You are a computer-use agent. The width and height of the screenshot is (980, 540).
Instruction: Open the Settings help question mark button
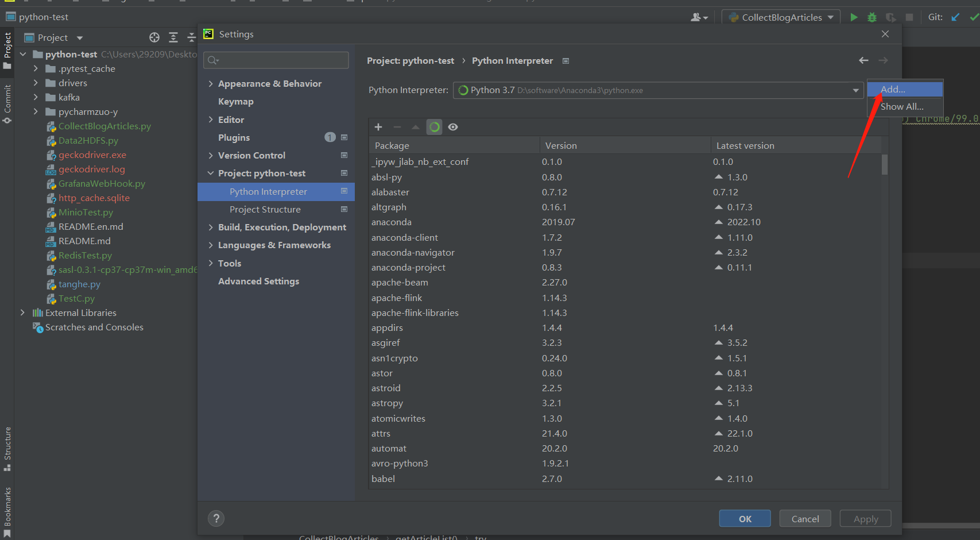pos(216,519)
